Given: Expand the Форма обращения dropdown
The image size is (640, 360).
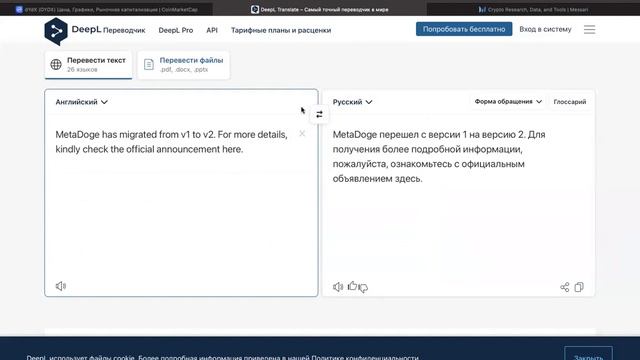Looking at the screenshot, I should 508,102.
